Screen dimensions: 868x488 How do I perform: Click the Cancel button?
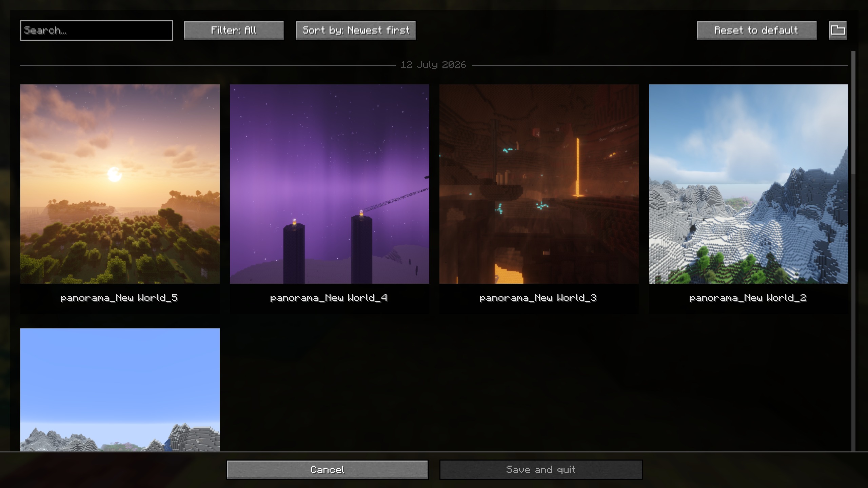328,469
